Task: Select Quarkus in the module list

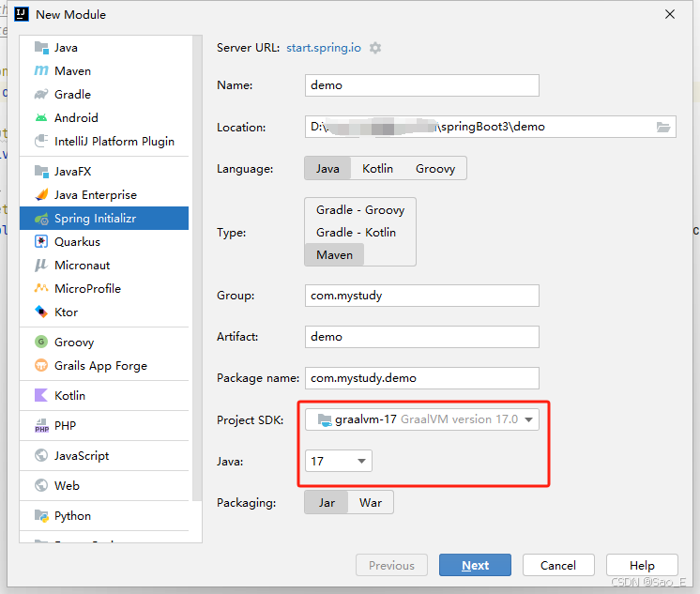Action: [104, 241]
